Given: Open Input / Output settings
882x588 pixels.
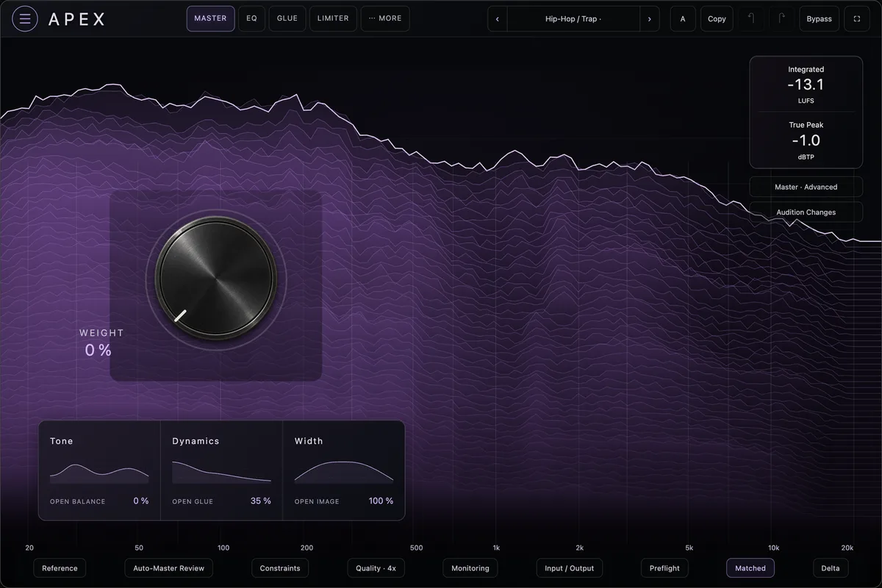Looking at the screenshot, I should 570,568.
